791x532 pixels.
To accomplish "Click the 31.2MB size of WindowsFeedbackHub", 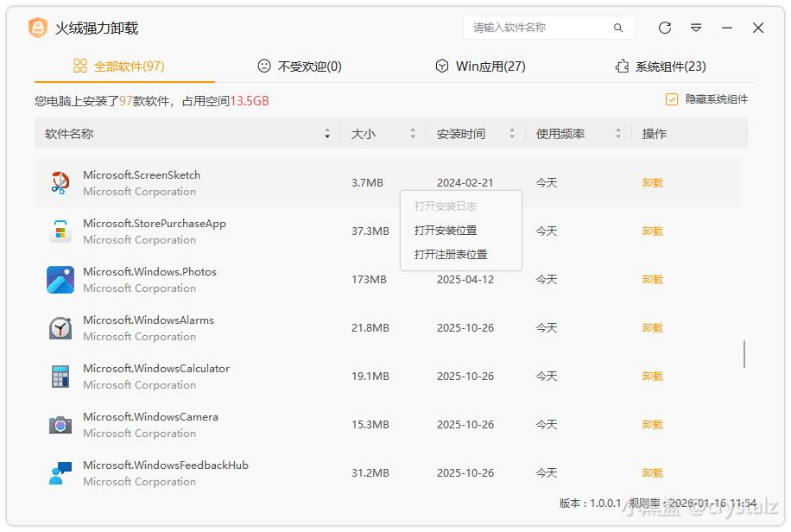I will [x=370, y=473].
